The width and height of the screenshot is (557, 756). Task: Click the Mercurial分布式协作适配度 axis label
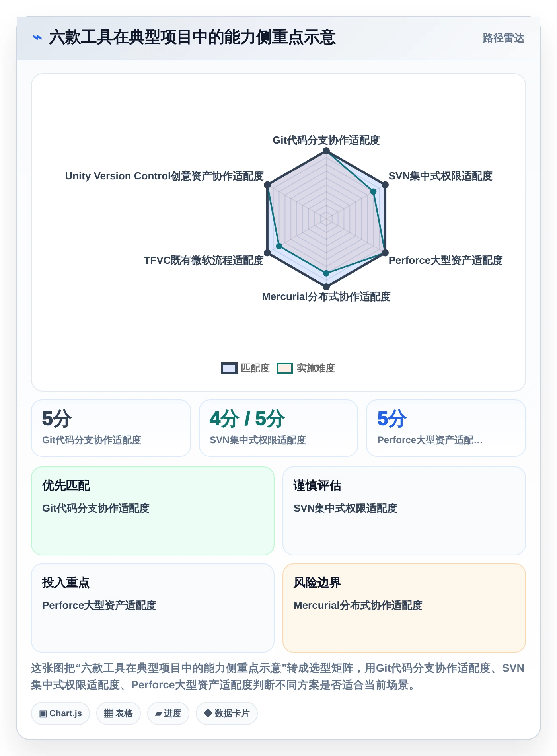point(326,296)
